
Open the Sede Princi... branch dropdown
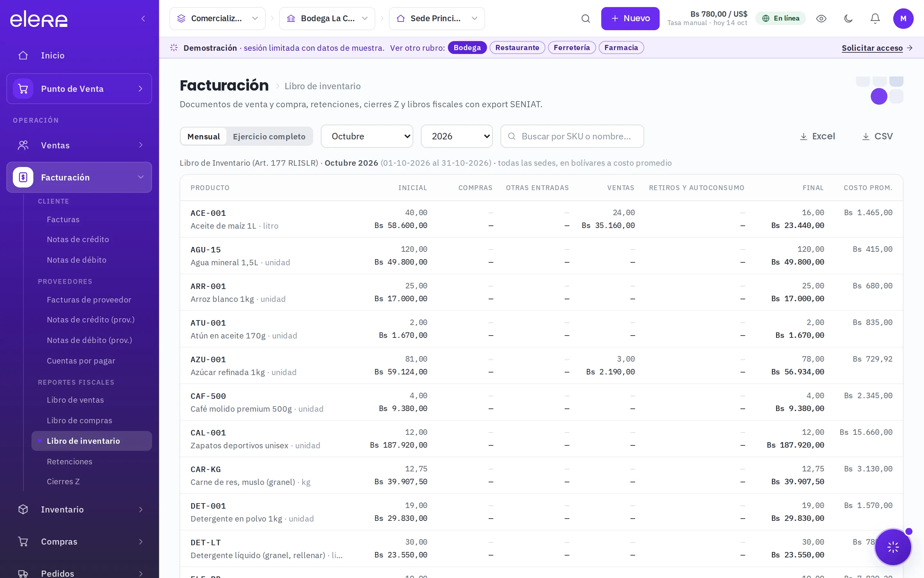[x=437, y=18]
